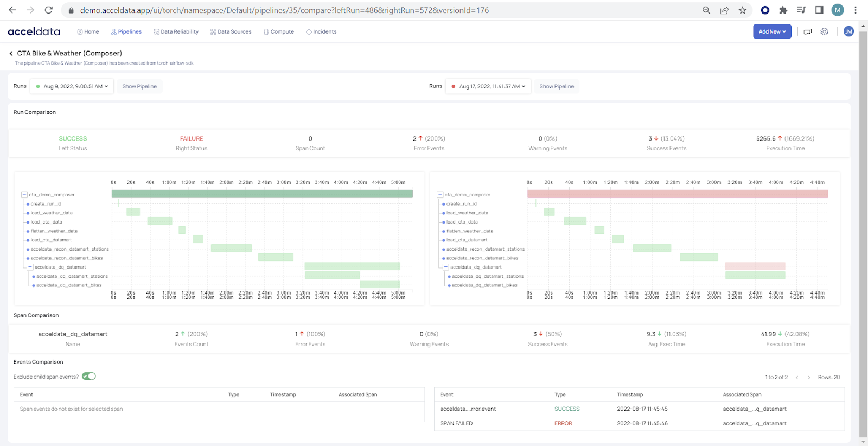This screenshot has height=446, width=868.
Task: Collapse acceldata_dq_datamart in right tree
Action: pos(446,267)
